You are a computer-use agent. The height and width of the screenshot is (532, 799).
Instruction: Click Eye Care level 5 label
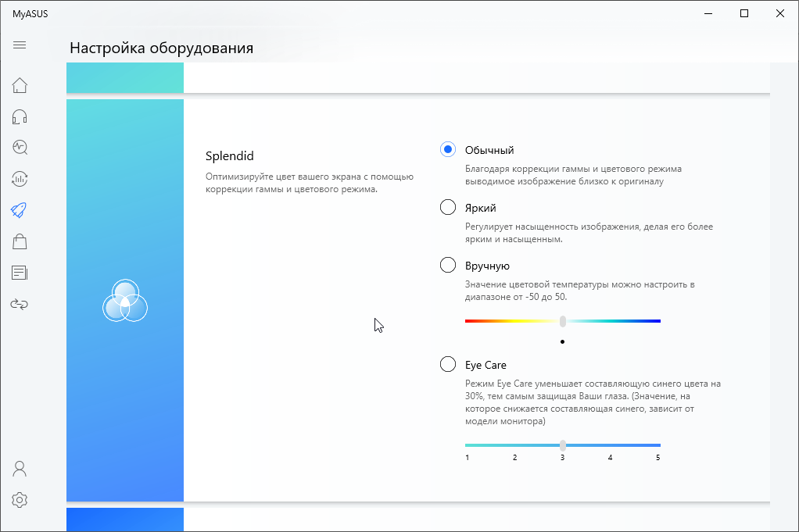pyautogui.click(x=657, y=458)
